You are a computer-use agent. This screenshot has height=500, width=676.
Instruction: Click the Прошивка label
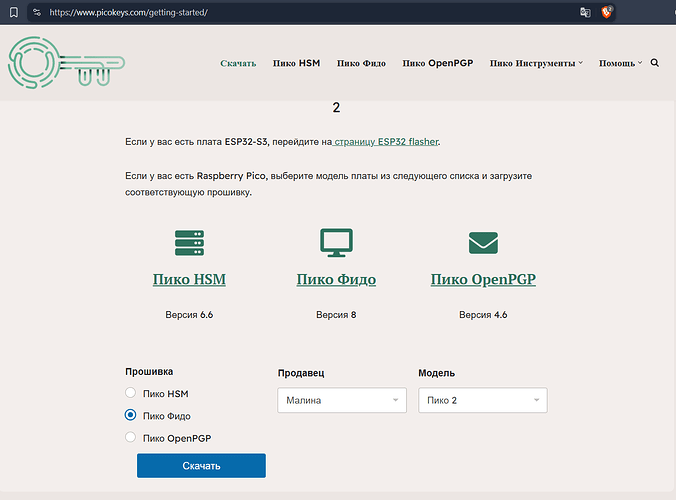(149, 372)
